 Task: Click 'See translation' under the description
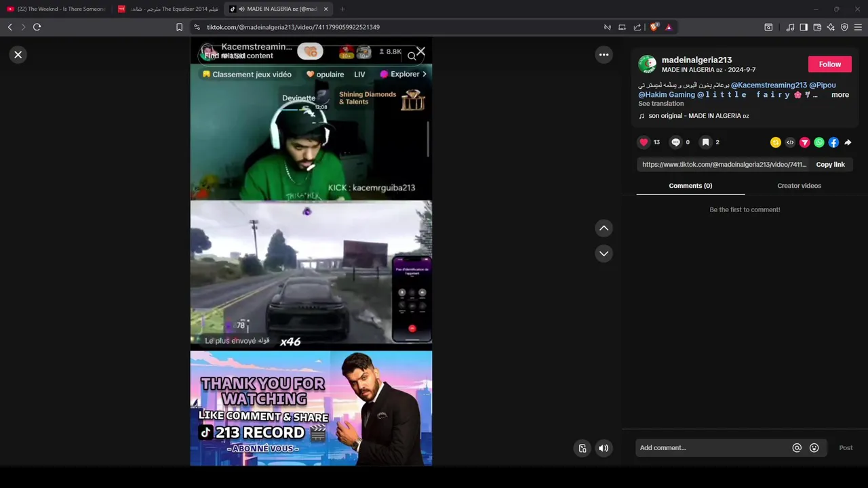(660, 104)
